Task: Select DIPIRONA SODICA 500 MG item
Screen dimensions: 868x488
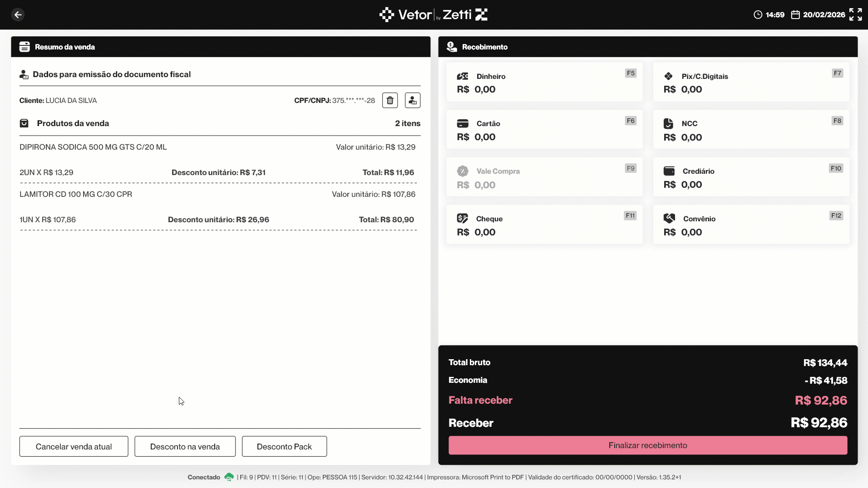Action: click(x=93, y=147)
